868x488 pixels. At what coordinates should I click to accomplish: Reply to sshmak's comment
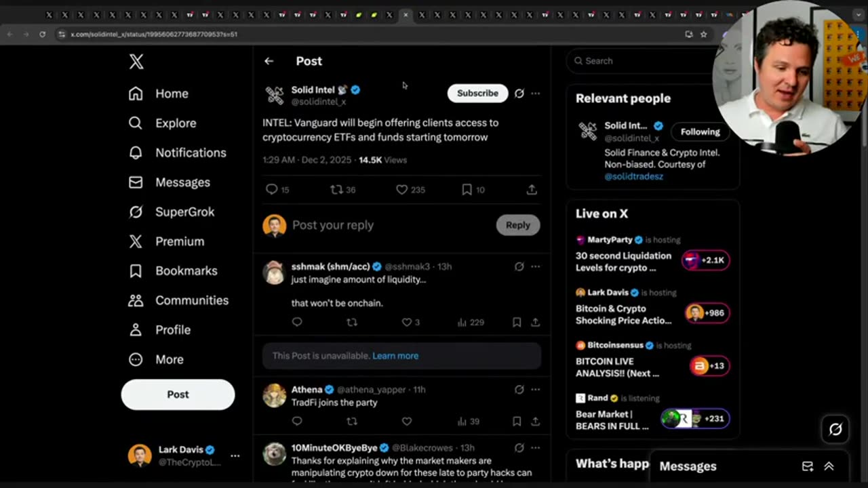click(297, 323)
